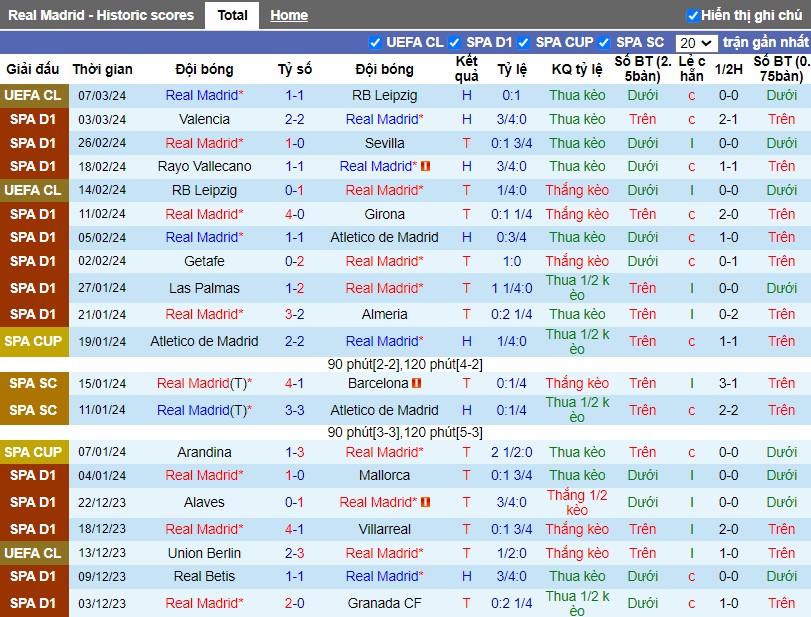This screenshot has width=811, height=617.
Task: Open Rayo Vallecano team link
Action: pos(204,167)
